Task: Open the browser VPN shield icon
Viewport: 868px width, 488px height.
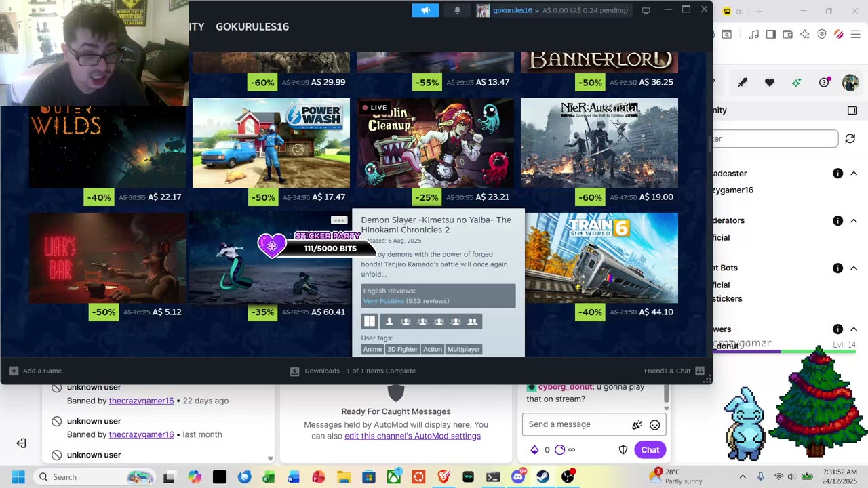Action: point(822,35)
